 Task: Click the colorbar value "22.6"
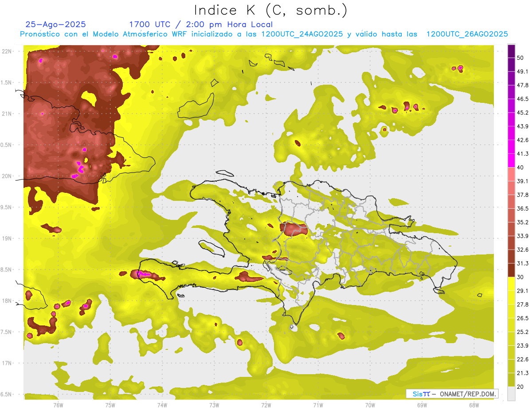523,360
